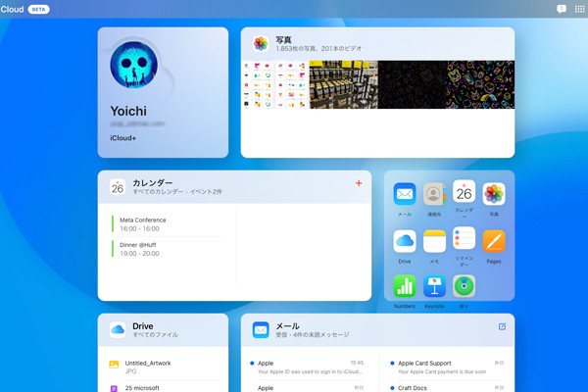Add a new calendar event with plus
The width and height of the screenshot is (588, 392).
[359, 183]
